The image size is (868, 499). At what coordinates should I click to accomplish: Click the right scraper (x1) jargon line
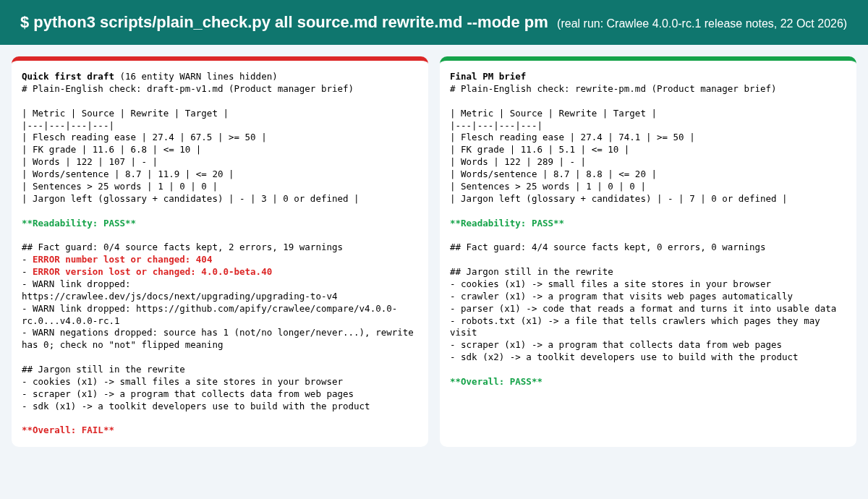click(x=616, y=345)
